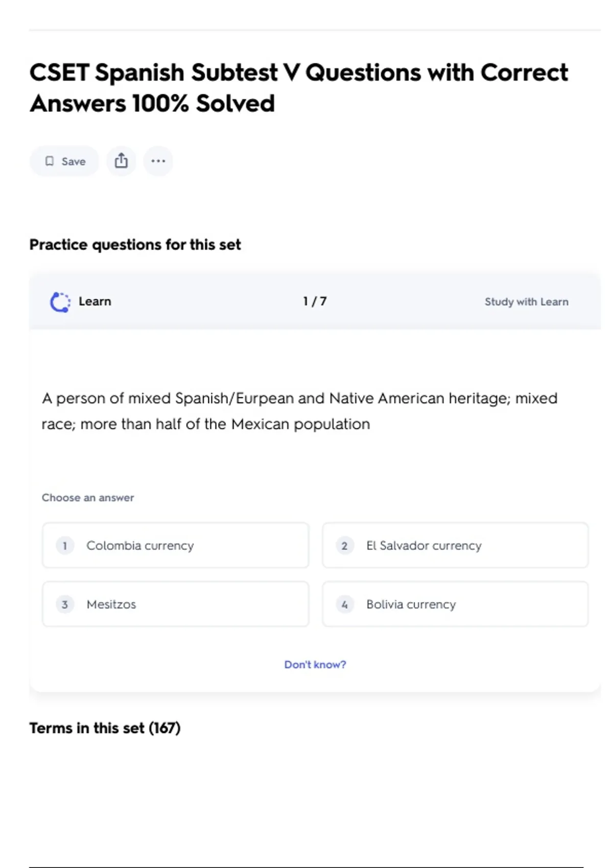Select the El Salvador currency answer

pos(455,545)
